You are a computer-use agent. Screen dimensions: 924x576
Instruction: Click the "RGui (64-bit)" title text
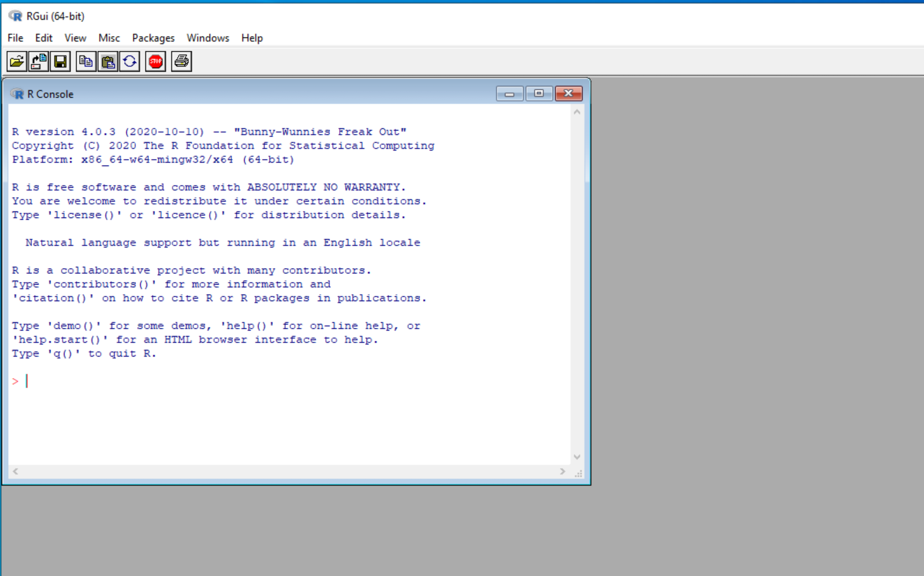[x=55, y=16]
